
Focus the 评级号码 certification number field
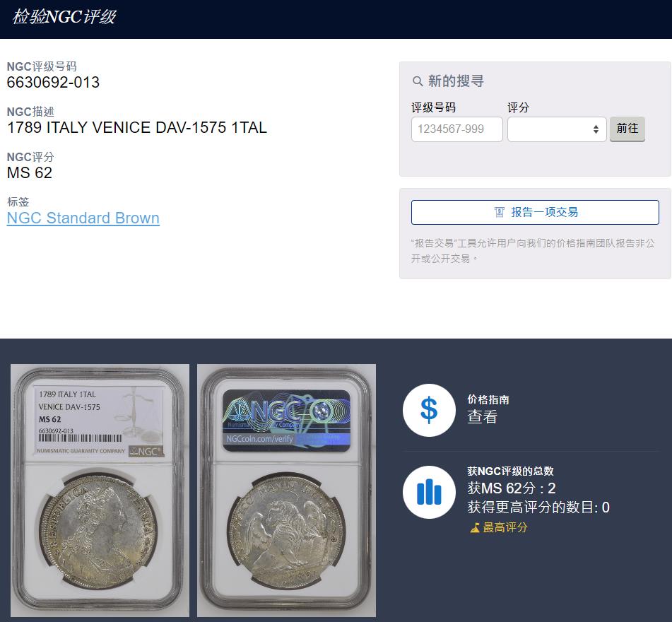click(x=457, y=129)
